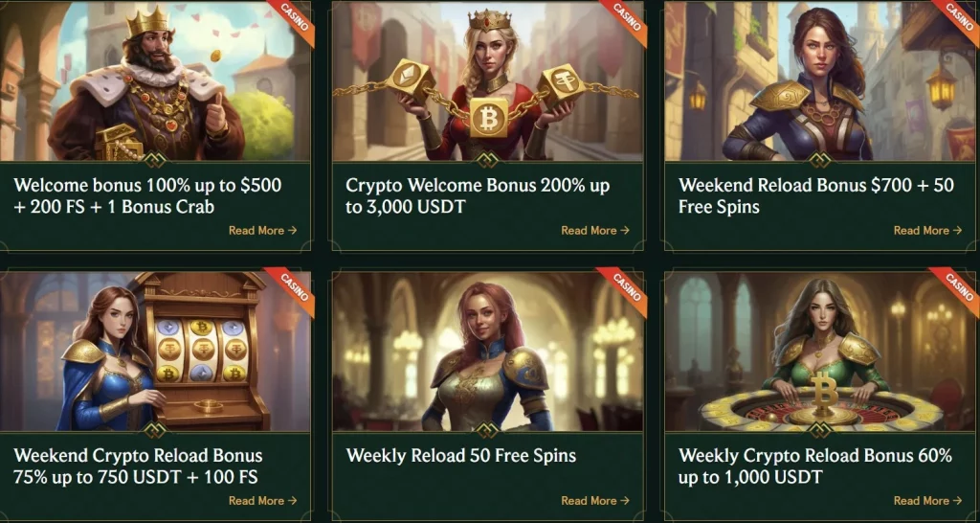Click the CASINO ribbon on the roulette card

click(956, 289)
